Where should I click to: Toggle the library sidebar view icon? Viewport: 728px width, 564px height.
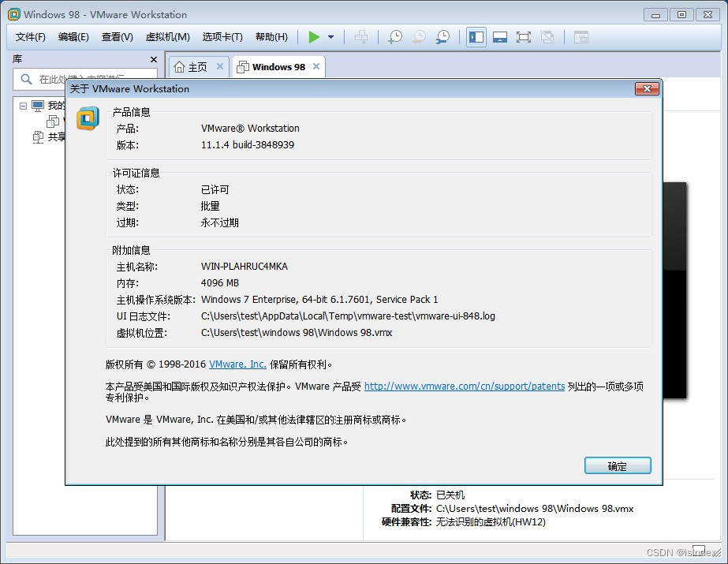point(476,37)
